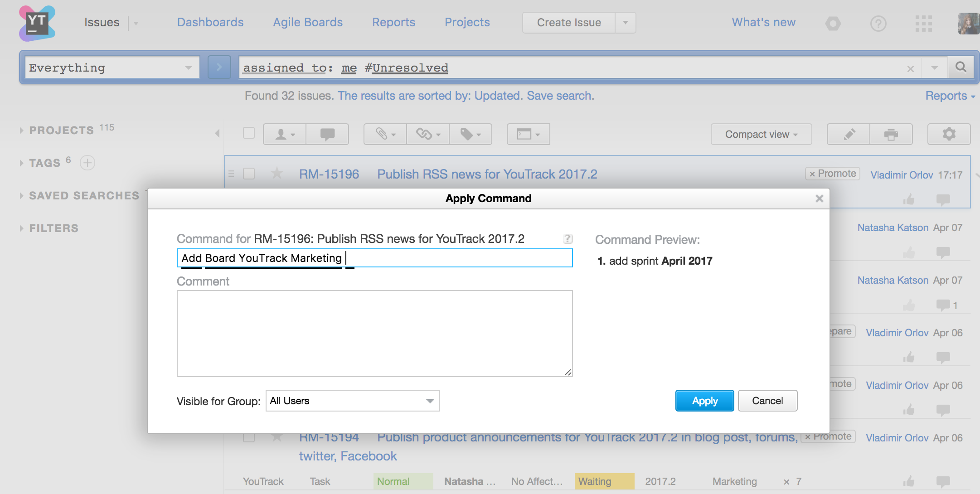Click the Apply button
The image size is (980, 494).
click(705, 401)
